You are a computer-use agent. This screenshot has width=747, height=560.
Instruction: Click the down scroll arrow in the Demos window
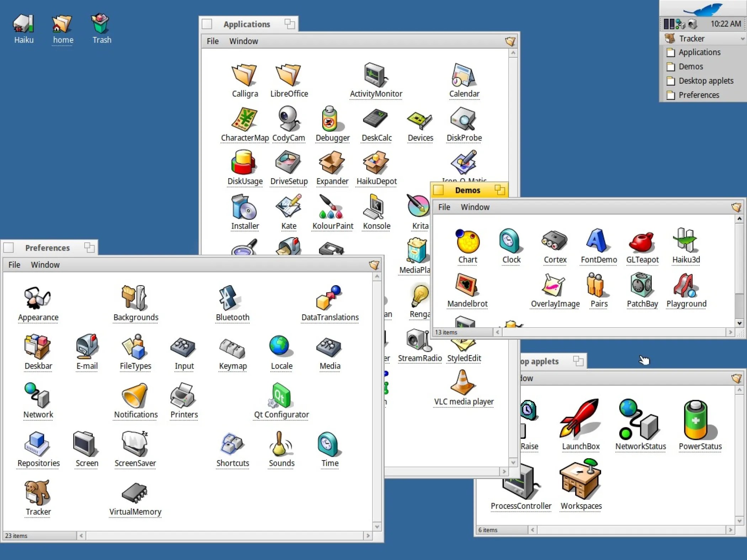[740, 323]
